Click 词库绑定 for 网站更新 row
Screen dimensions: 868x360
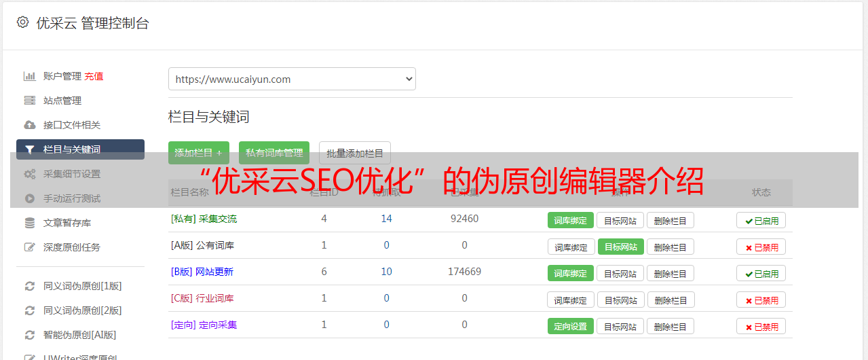click(x=571, y=273)
